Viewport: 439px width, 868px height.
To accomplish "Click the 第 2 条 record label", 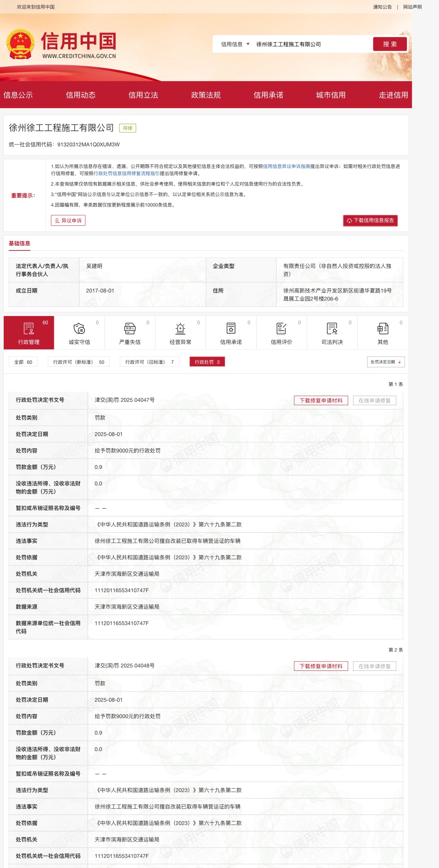I will point(396,650).
